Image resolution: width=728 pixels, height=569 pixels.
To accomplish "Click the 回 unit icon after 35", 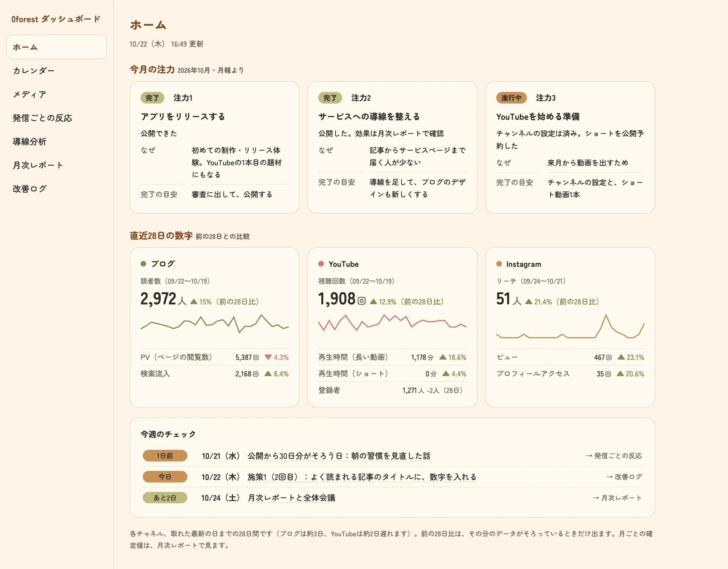I will coord(608,374).
